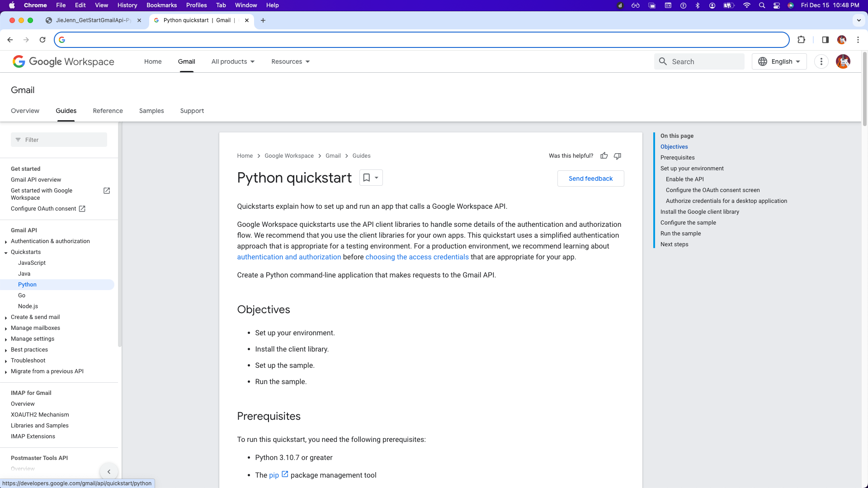This screenshot has width=868, height=488.
Task: Open choosing the access credentials link
Action: pyautogui.click(x=417, y=257)
